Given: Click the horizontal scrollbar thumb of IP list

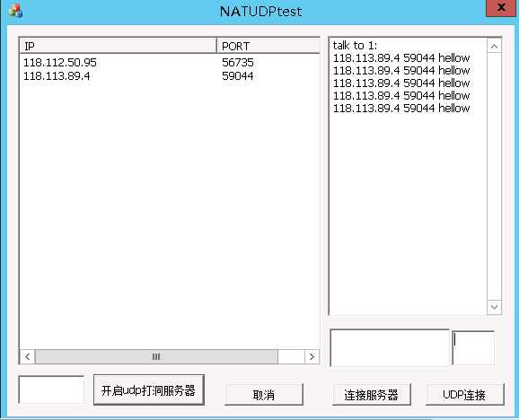Looking at the screenshot, I should (156, 356).
